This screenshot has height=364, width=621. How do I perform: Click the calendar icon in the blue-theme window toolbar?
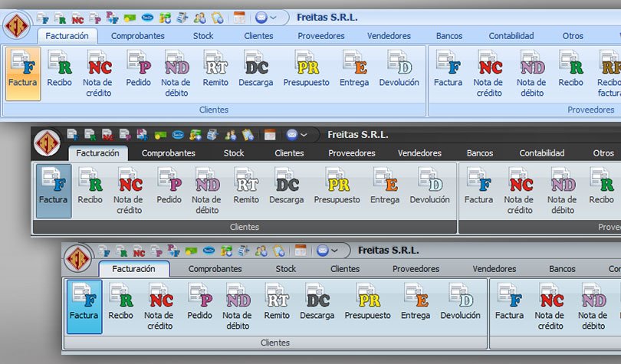tap(239, 18)
